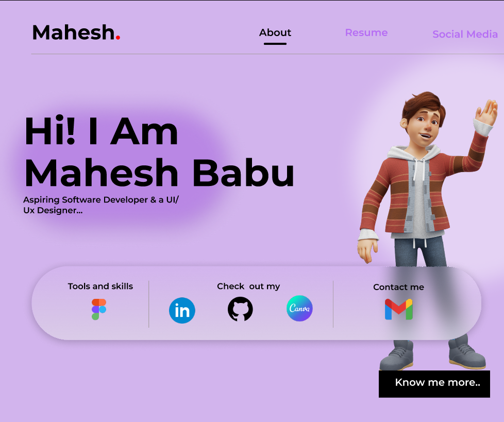Open the GitHub icon
The height and width of the screenshot is (422, 504).
point(240,309)
